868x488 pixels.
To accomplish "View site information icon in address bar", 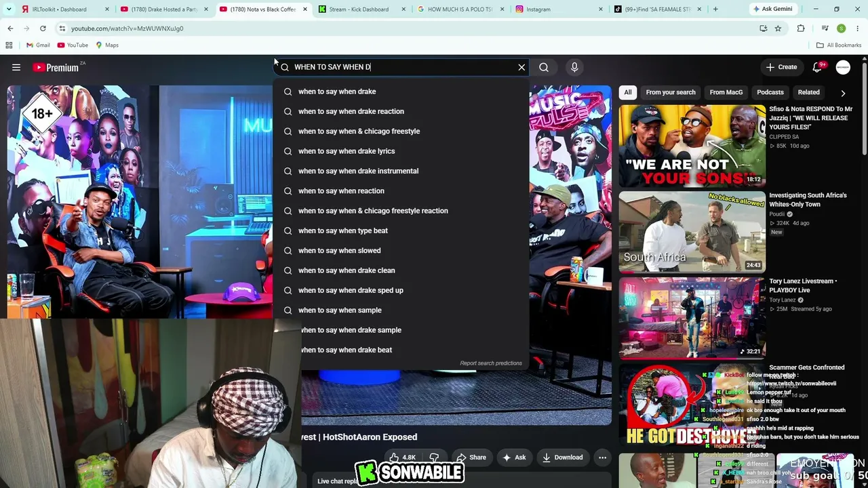I will point(62,28).
